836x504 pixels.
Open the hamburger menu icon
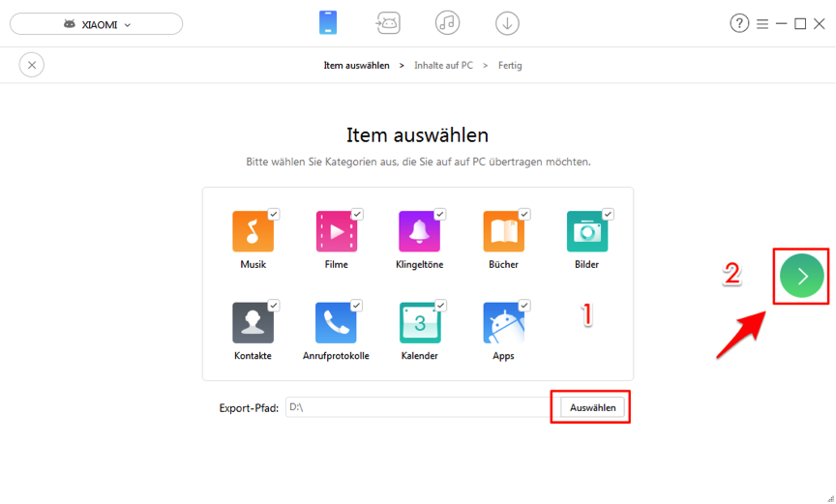pyautogui.click(x=762, y=24)
